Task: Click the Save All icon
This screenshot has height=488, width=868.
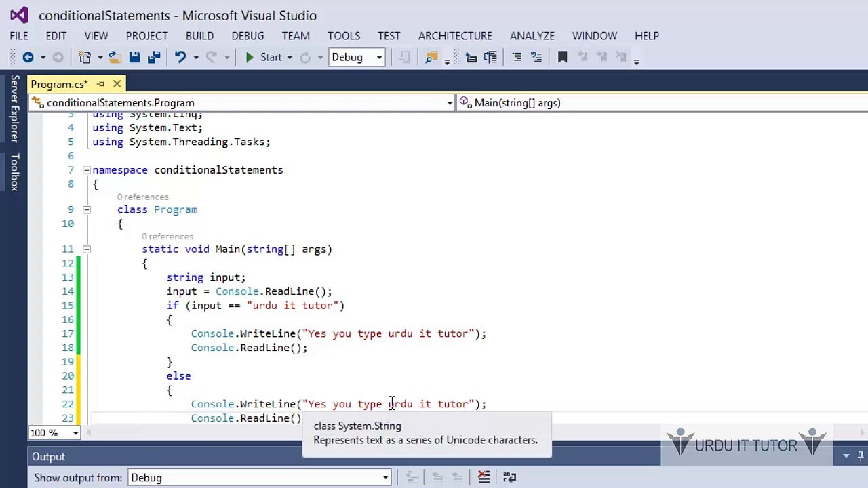Action: tap(154, 58)
